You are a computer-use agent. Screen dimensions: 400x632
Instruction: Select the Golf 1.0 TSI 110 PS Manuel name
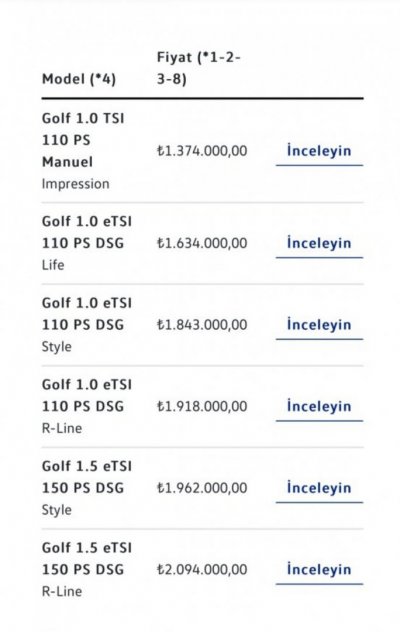83,140
